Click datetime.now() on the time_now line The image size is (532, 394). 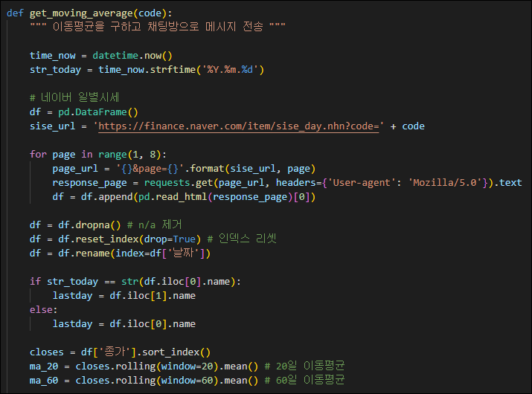click(x=132, y=56)
